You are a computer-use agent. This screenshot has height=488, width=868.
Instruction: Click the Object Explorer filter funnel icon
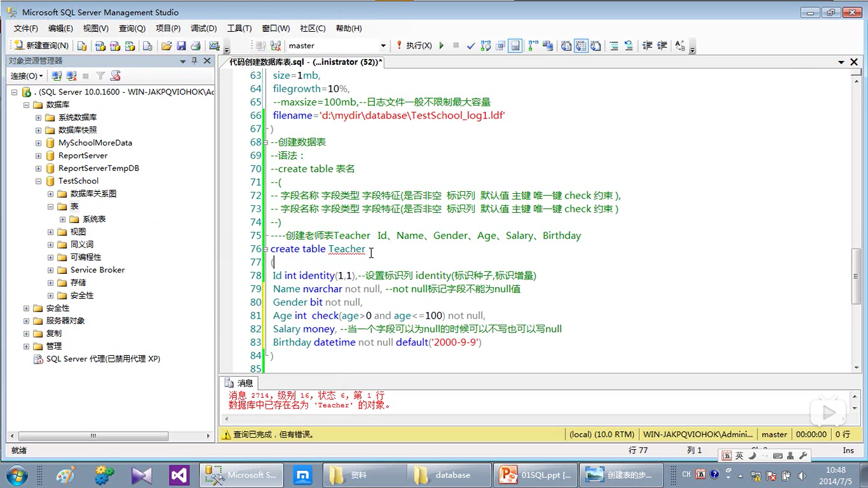click(x=100, y=76)
